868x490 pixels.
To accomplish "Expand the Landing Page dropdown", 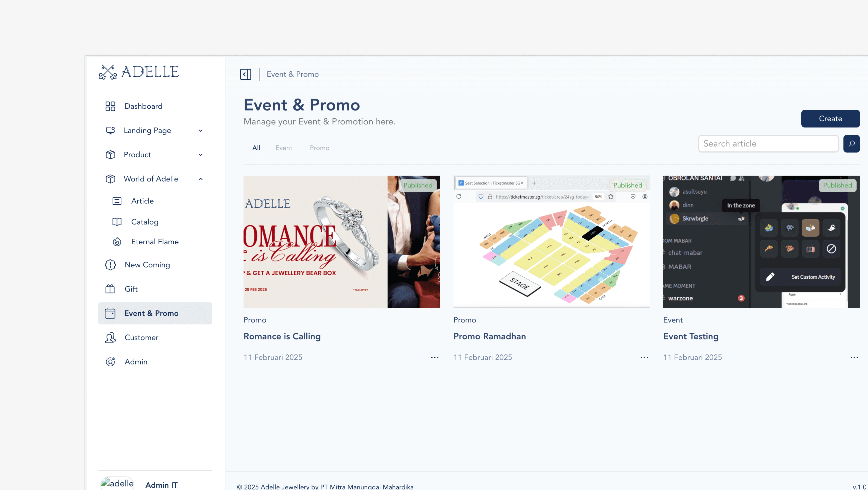I will pos(201,131).
